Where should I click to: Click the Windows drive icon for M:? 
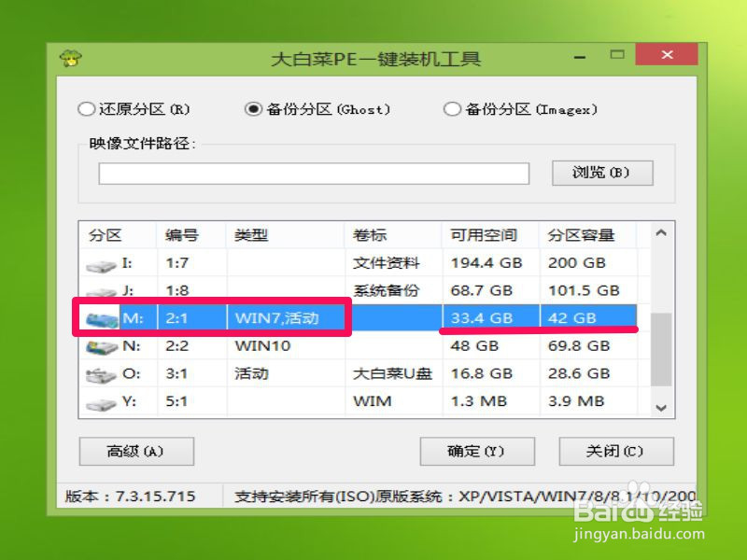click(x=102, y=319)
